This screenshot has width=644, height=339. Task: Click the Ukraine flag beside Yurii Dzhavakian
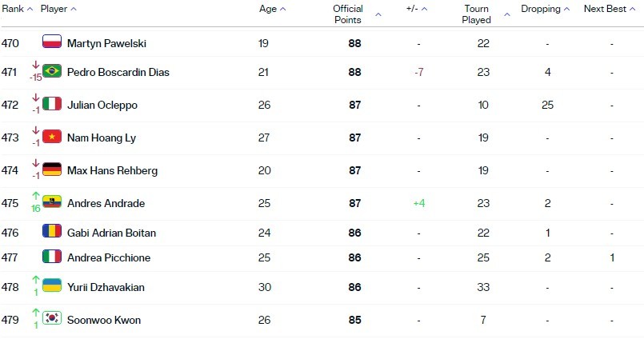(x=52, y=285)
